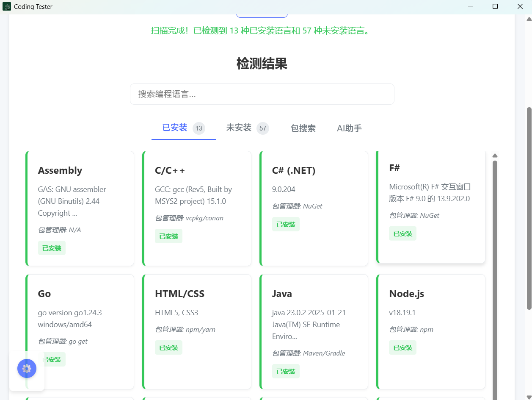Click 包管理器: N/A label

59,230
